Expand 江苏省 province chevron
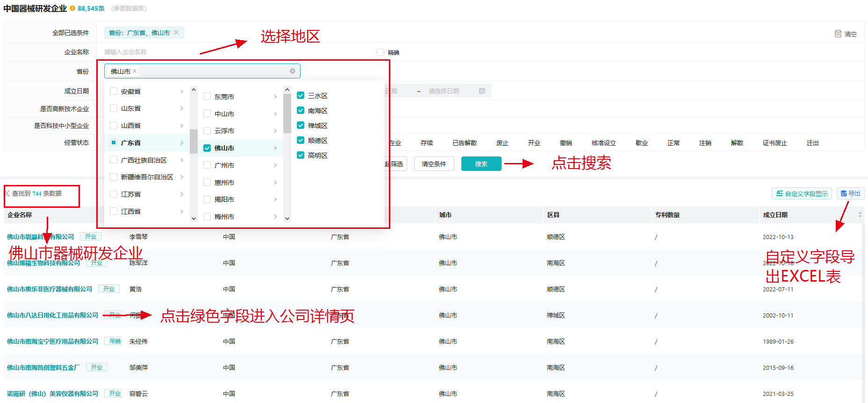Screen dimensions: 868x403 pyautogui.click(x=182, y=194)
